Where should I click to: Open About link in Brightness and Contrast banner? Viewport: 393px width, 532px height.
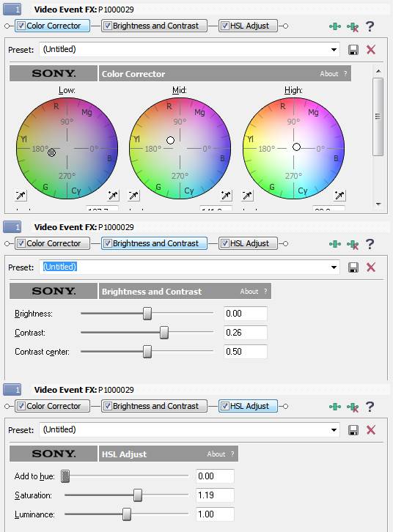249,292
